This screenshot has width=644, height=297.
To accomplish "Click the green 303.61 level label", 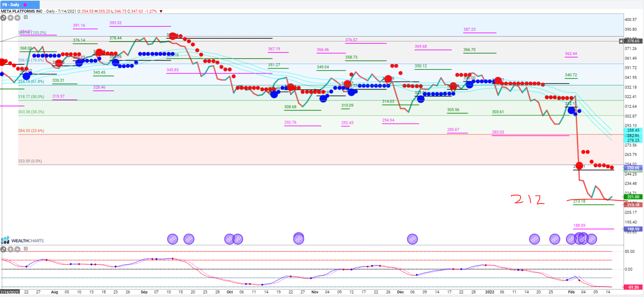I will 498,112.
